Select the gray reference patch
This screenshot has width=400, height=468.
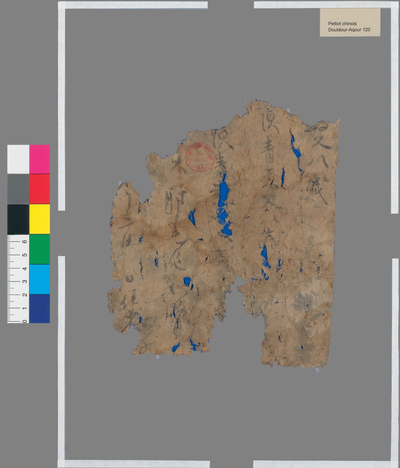[18, 189]
